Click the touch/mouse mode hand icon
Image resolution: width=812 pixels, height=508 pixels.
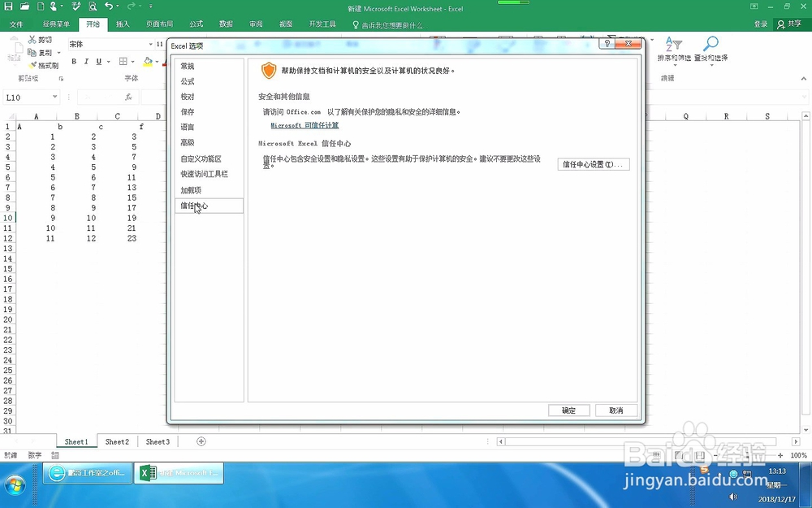(54, 7)
